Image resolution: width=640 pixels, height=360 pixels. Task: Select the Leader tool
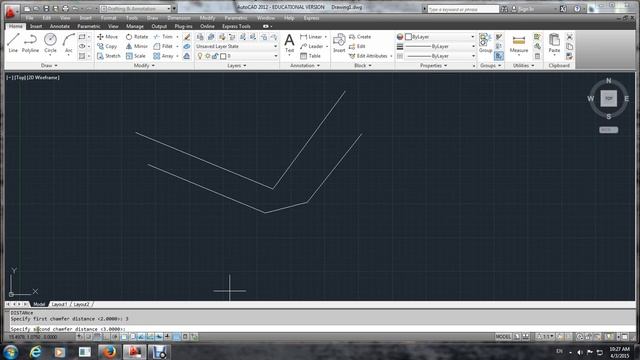(x=311, y=46)
